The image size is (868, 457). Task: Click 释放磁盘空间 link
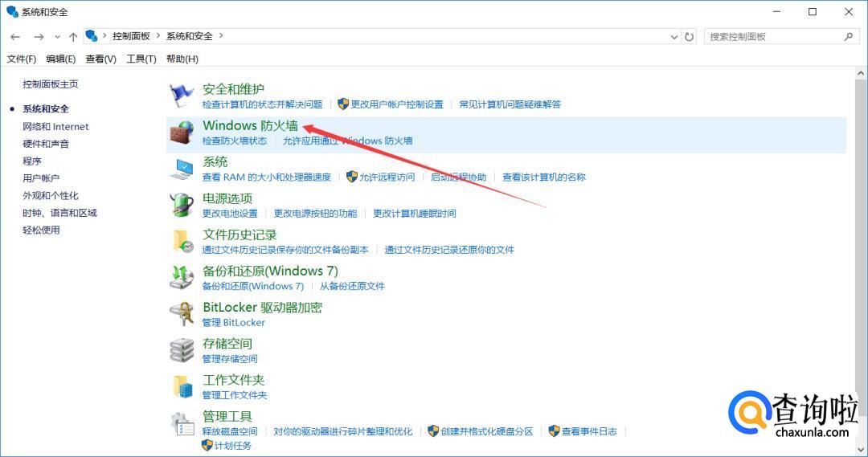pyautogui.click(x=230, y=431)
